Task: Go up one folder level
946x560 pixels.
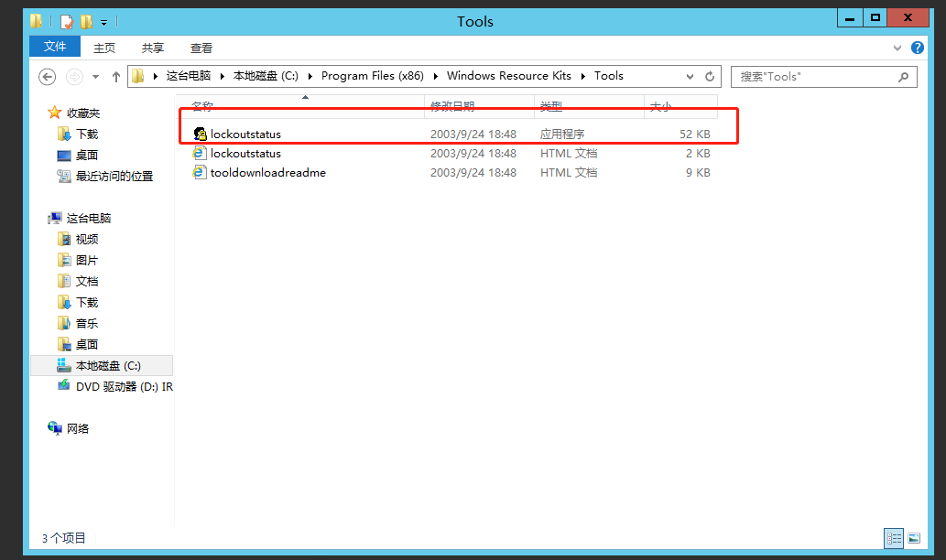Action: pos(115,77)
